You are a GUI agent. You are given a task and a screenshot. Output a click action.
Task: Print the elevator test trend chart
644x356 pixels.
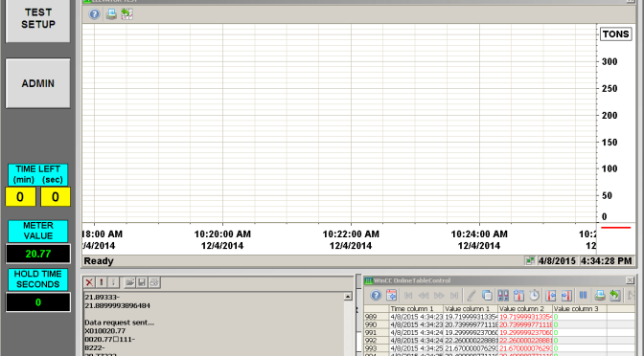[111, 14]
